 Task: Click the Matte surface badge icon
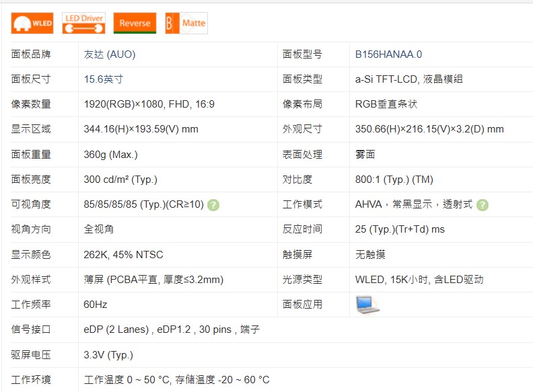click(186, 23)
